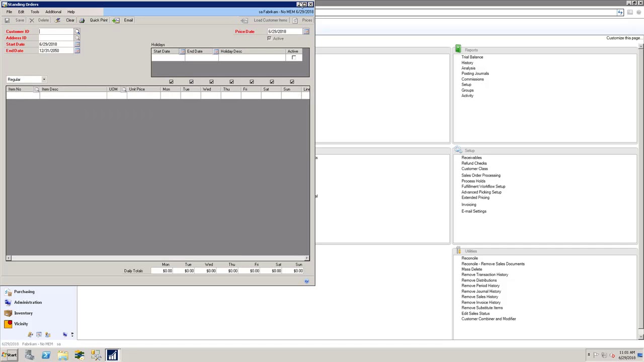
Task: Click the Quick Print printer icon
Action: (82, 20)
